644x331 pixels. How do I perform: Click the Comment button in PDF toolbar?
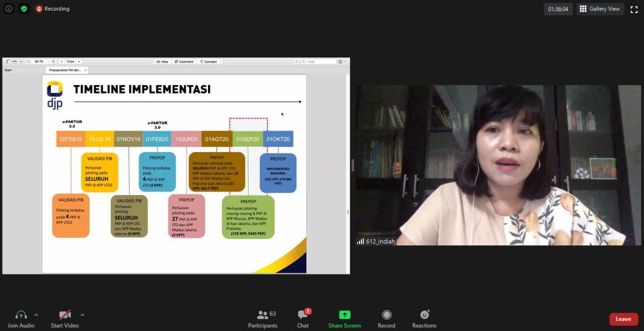point(184,61)
